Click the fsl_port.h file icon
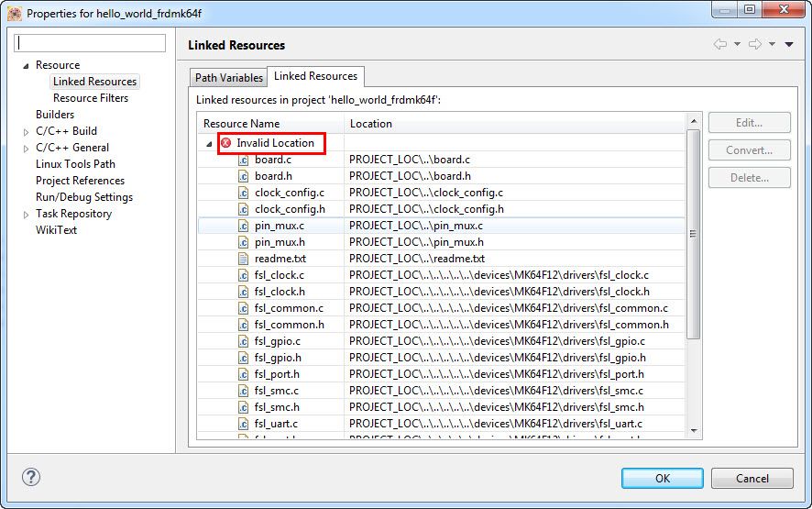Viewport: 812px width, 509px height. (x=244, y=374)
